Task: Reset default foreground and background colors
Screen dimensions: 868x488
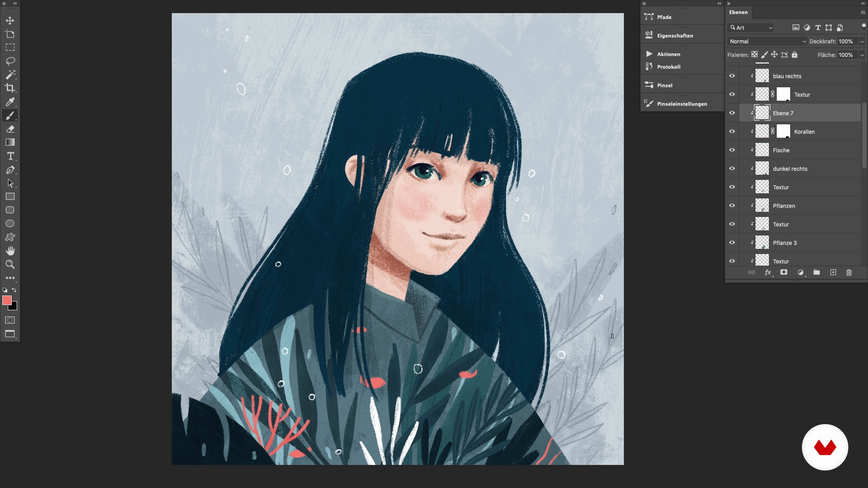Action: 5,290
